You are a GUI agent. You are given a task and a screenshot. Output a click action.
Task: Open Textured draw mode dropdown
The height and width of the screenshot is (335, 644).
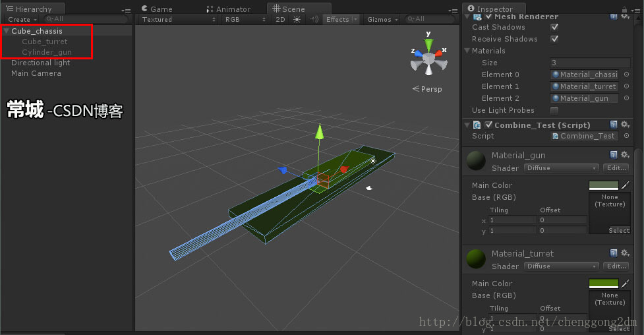point(178,19)
